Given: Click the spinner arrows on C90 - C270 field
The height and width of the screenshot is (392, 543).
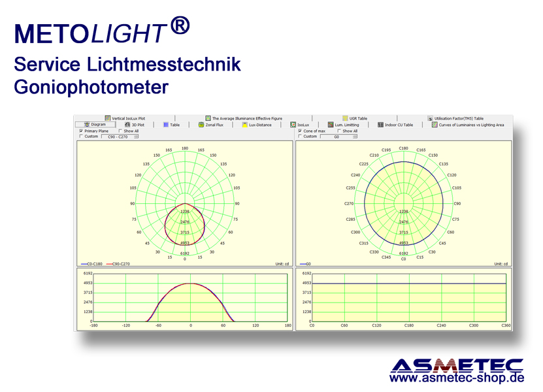Looking at the screenshot, I should [x=136, y=137].
